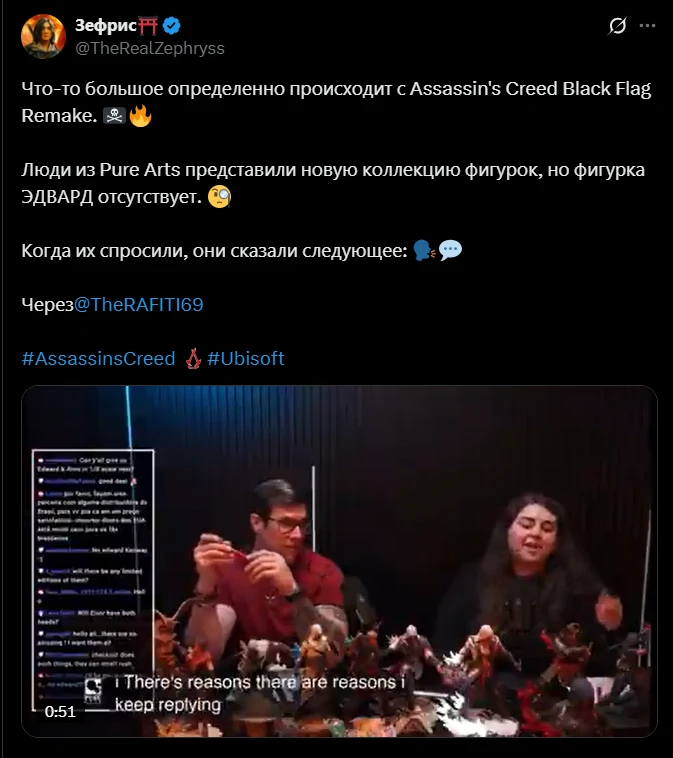673x758 pixels.
Task: Click the red torii gate emoji
Action: (148, 25)
